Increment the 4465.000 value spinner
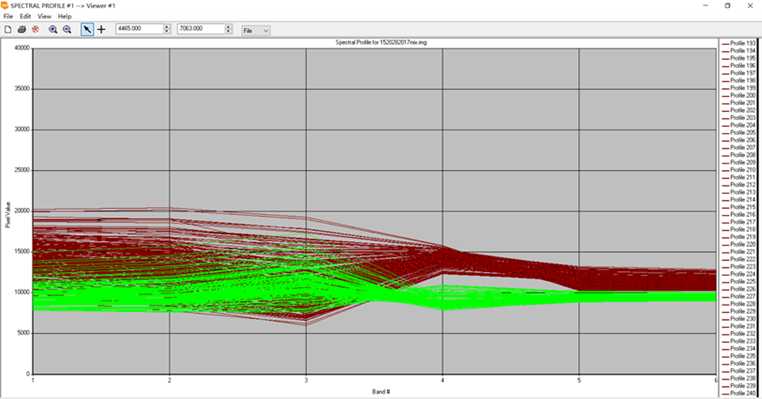762x399 pixels. tap(167, 26)
